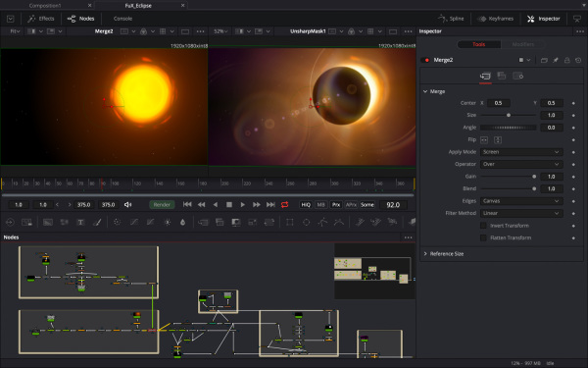Toggle the HiQ render quality button
Image resolution: width=588 pixels, height=368 pixels.
[306, 205]
